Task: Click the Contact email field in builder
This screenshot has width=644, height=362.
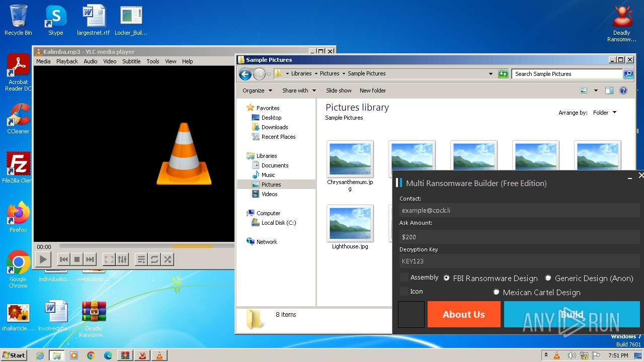Action: [x=520, y=210]
